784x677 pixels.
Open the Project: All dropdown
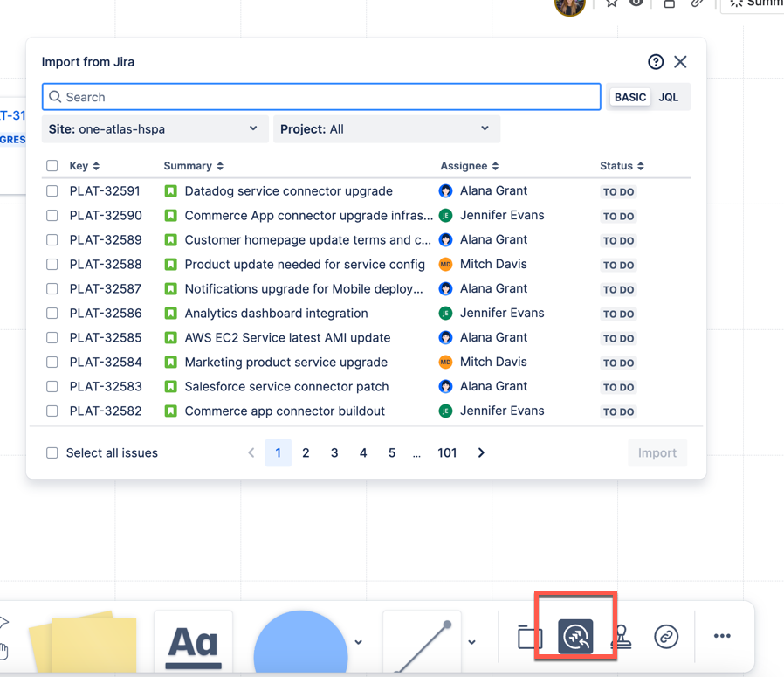tap(387, 129)
